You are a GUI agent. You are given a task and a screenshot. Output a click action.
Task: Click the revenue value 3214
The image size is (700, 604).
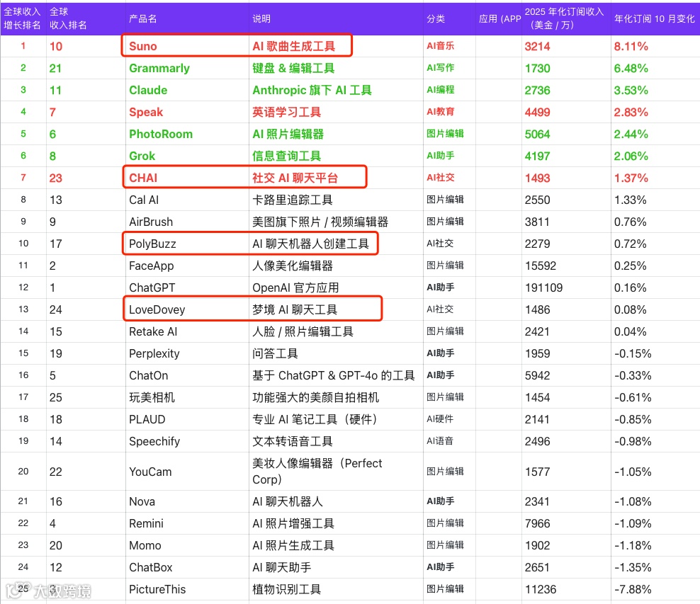click(538, 47)
